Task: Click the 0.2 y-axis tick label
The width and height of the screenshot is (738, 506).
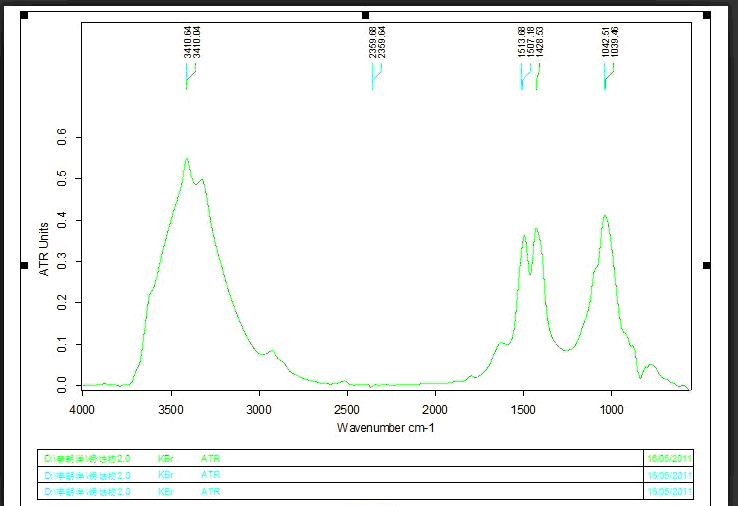Action: 62,303
